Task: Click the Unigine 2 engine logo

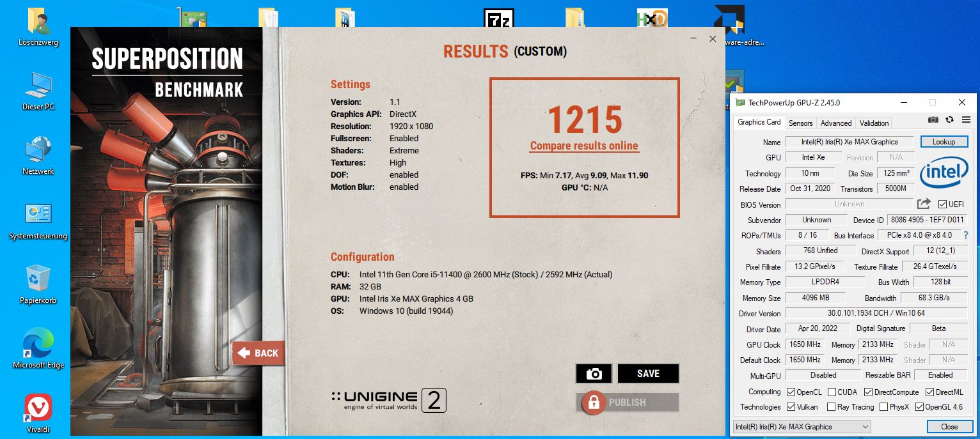Action: click(x=388, y=401)
